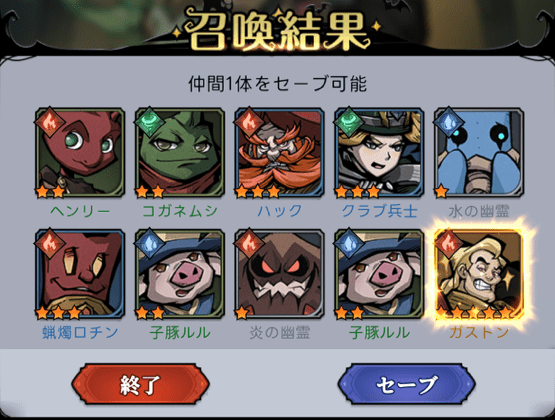Image resolution: width=555 pixels, height=420 pixels.
Task: Pick the クラブ兵士 soldier portrait
Action: point(379,153)
